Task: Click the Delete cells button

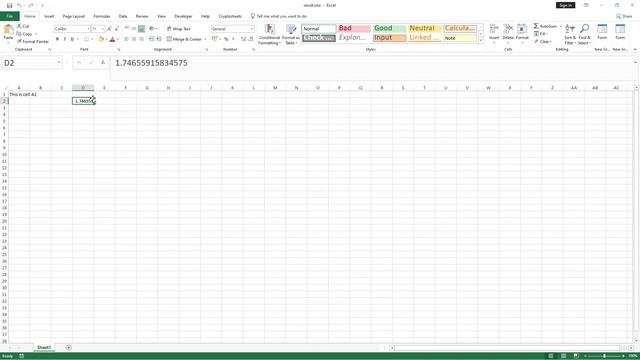Action: pos(508,33)
